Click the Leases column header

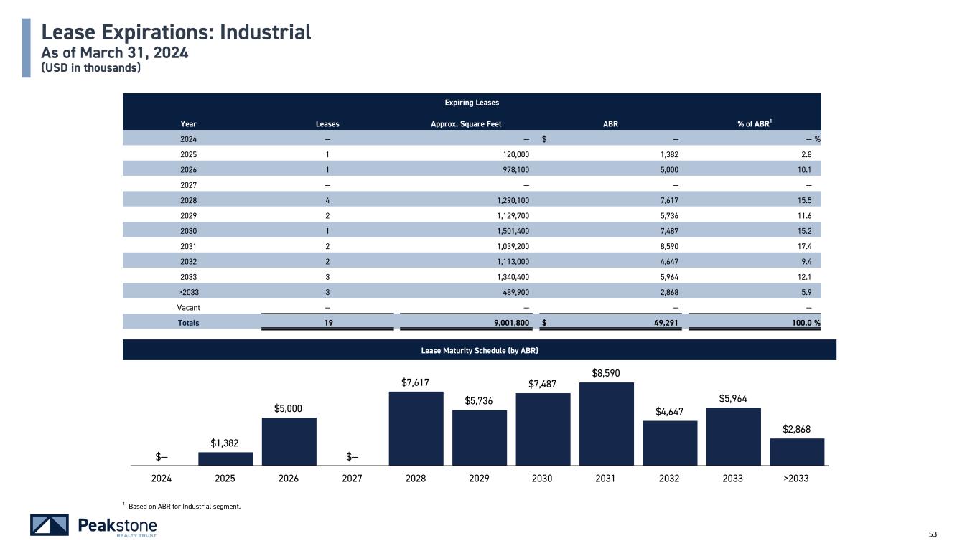point(327,123)
